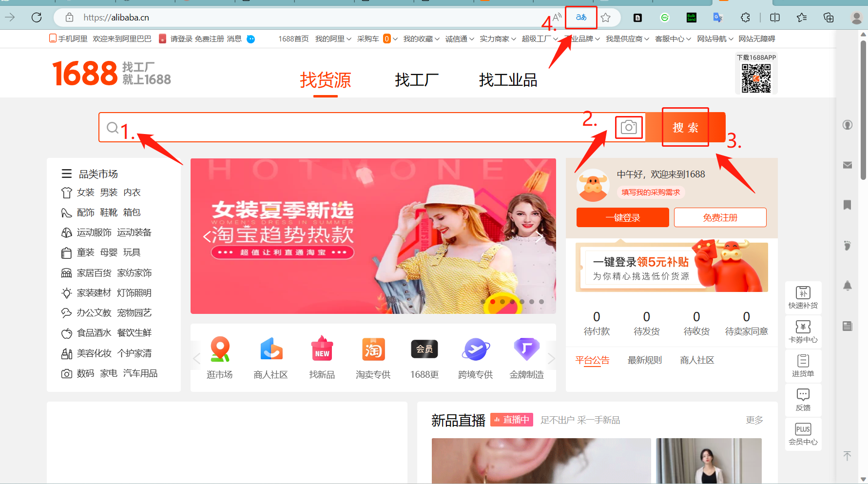Viewport: 868px width, 484px height.
Task: Switch to 商人社区 tab in notice panel
Action: tap(697, 360)
